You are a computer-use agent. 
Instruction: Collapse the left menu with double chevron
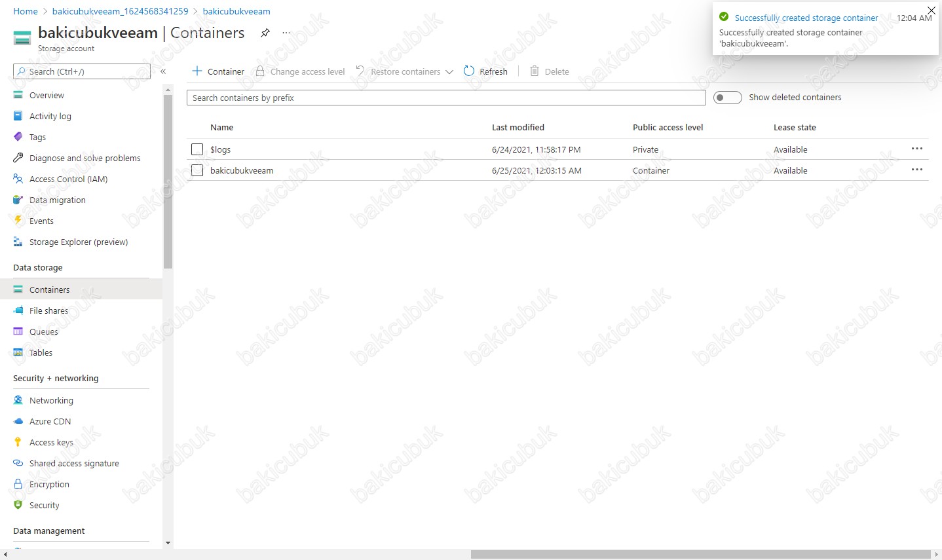point(163,71)
